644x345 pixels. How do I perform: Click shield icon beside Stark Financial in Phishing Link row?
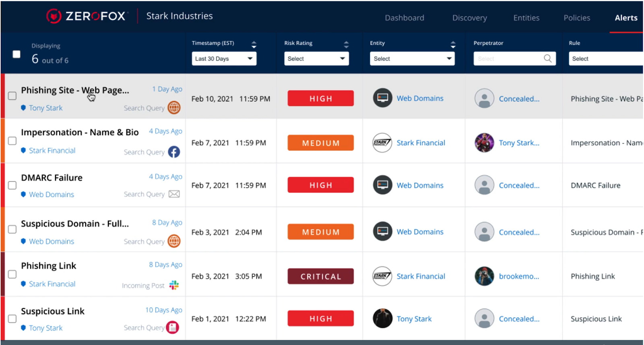(23, 284)
